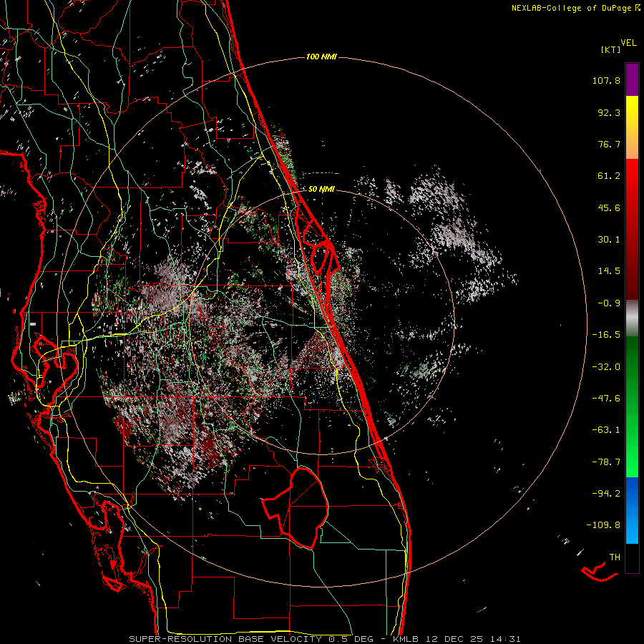This screenshot has height=644, width=644.
Task: Click the KMLB 12 DEC 25 14:31 timestamp
Action: pos(457,639)
